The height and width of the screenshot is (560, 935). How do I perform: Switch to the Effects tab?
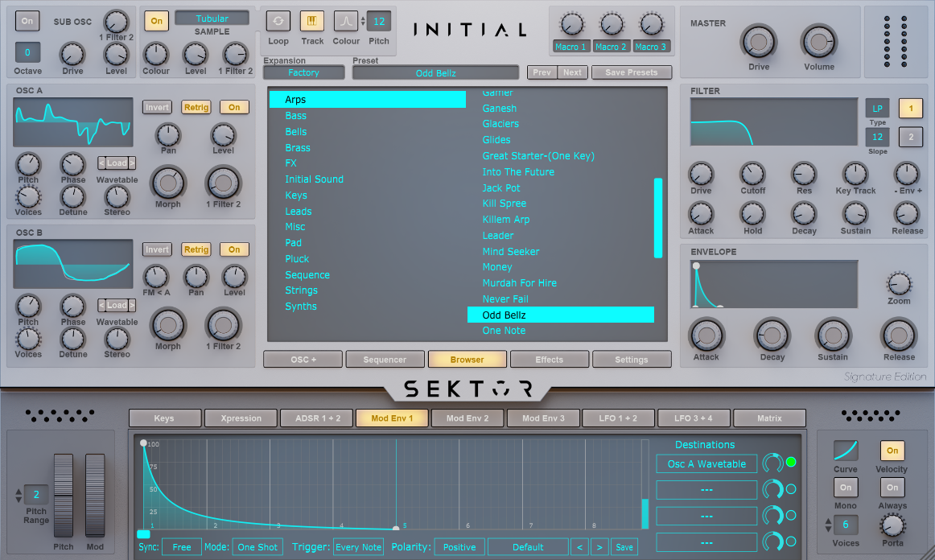[550, 360]
